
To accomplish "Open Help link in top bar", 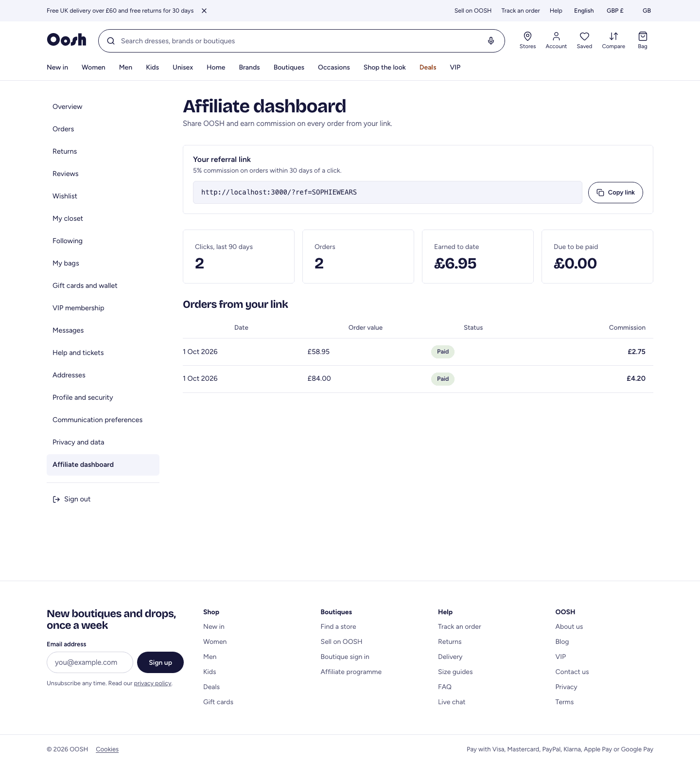I will (x=556, y=11).
